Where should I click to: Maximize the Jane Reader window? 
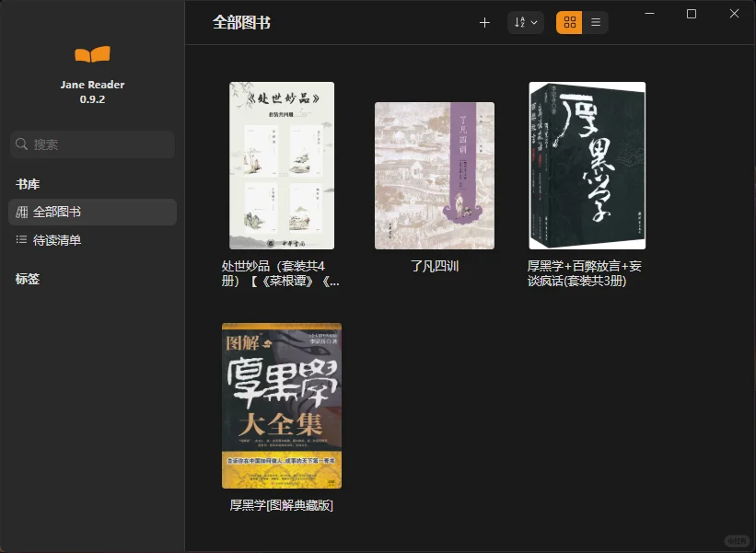tap(692, 14)
